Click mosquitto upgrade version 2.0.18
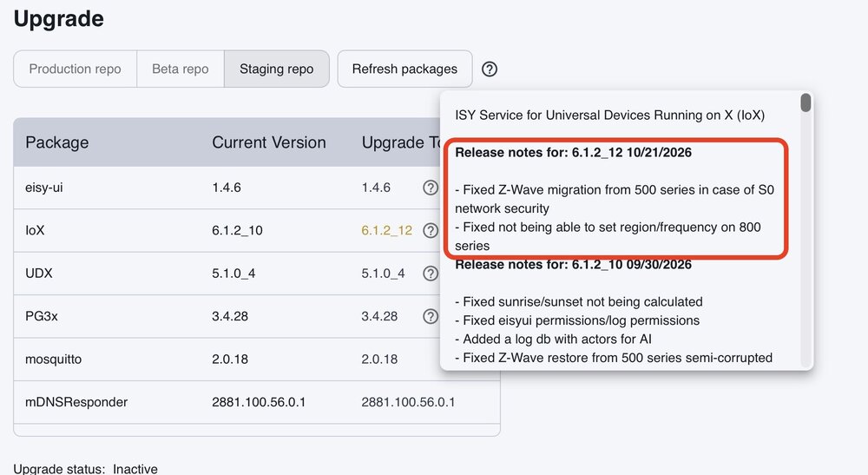The width and height of the screenshot is (868, 475). tap(379, 360)
